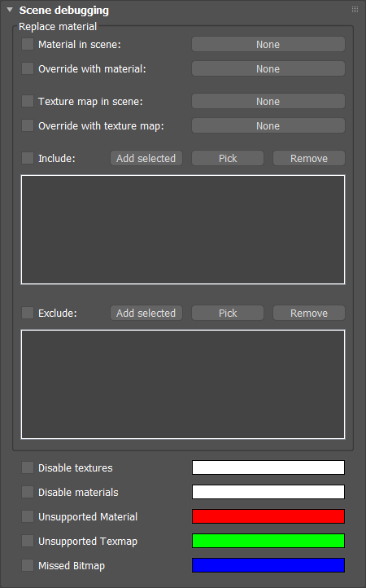This screenshot has height=588, width=366.
Task: Click the rollout grip icon at top right
Action: point(355,10)
